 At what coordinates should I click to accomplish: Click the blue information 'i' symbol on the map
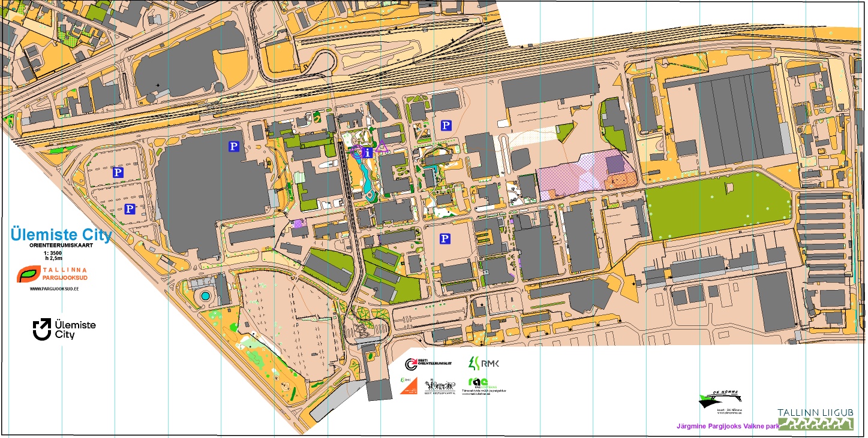click(368, 152)
